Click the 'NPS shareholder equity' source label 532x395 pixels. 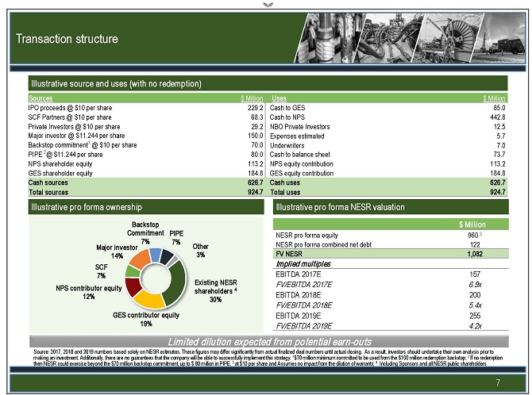click(60, 164)
